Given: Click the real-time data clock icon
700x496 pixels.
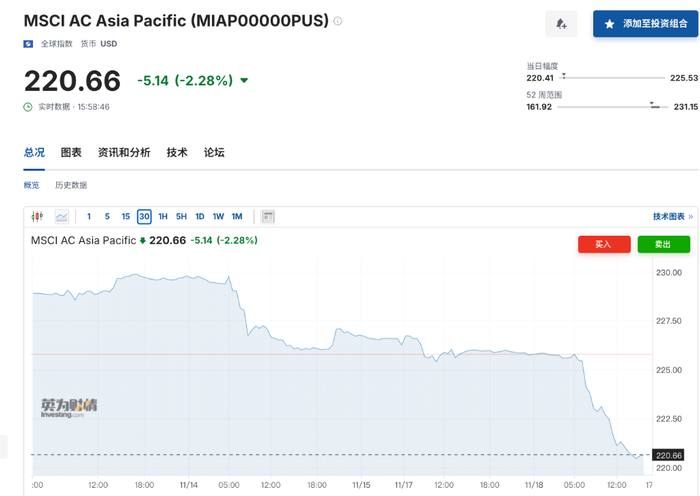Looking at the screenshot, I should pyautogui.click(x=28, y=106).
